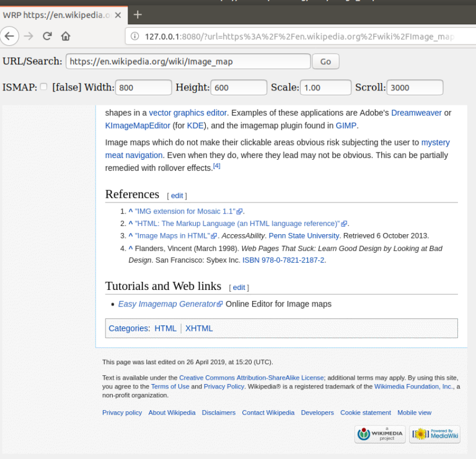Click edit link next to Tutorials and Web links
476x459 pixels.
click(239, 287)
